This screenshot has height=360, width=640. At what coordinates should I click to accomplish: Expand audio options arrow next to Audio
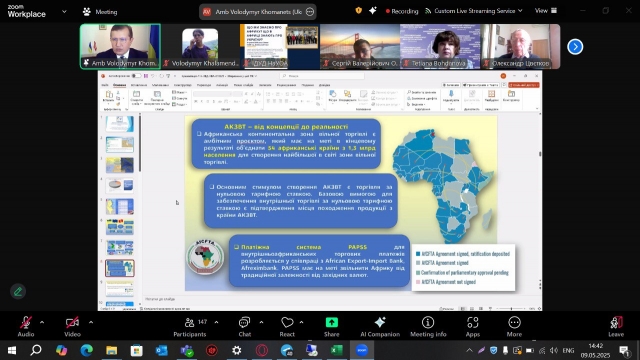tap(42, 322)
